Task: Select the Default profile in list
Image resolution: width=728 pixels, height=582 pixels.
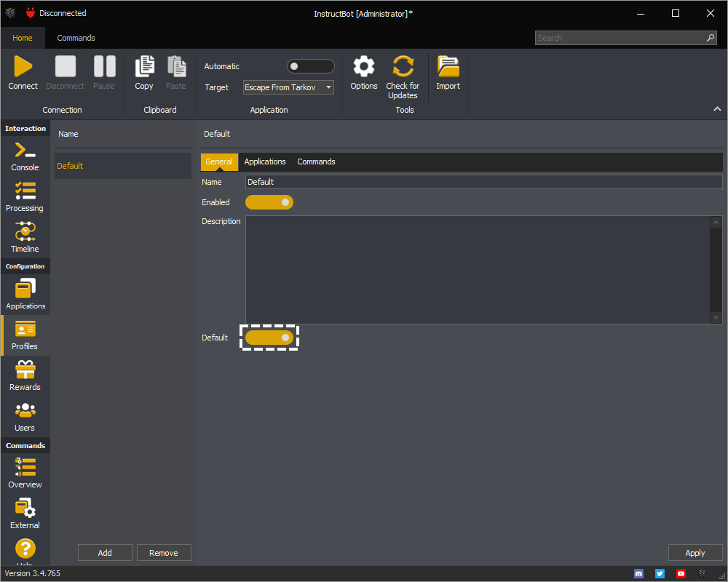Action: click(x=123, y=166)
